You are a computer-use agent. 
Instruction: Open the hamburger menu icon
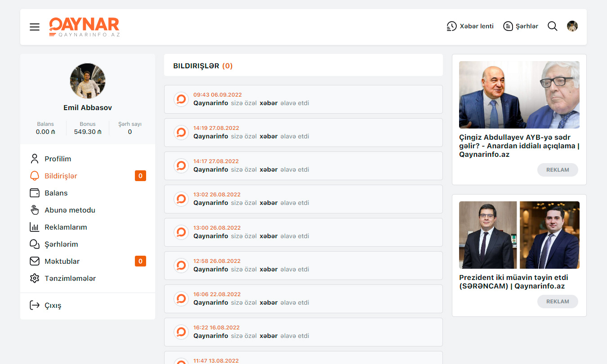coord(35,27)
